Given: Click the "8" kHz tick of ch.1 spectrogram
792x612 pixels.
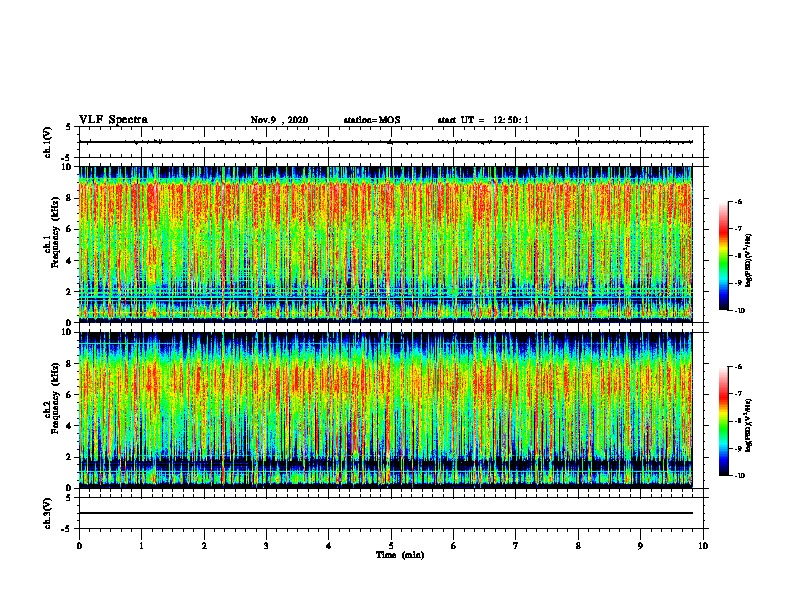Looking at the screenshot, I should tap(69, 198).
